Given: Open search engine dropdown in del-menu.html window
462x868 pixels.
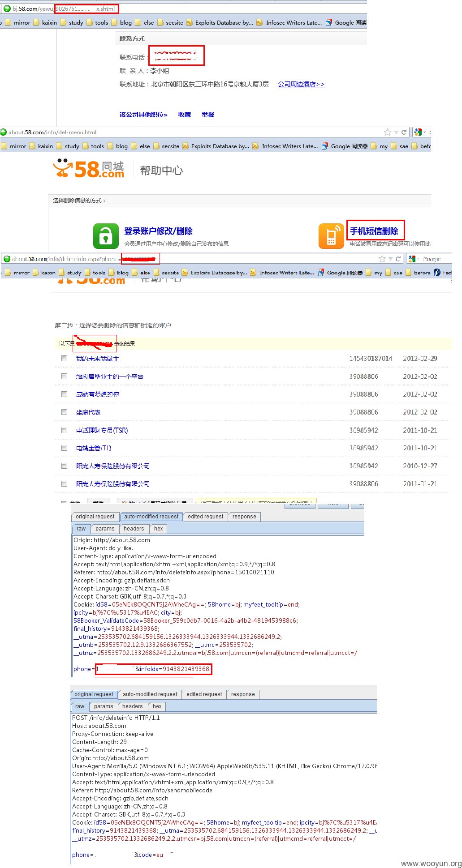Looking at the screenshot, I should [x=424, y=132].
